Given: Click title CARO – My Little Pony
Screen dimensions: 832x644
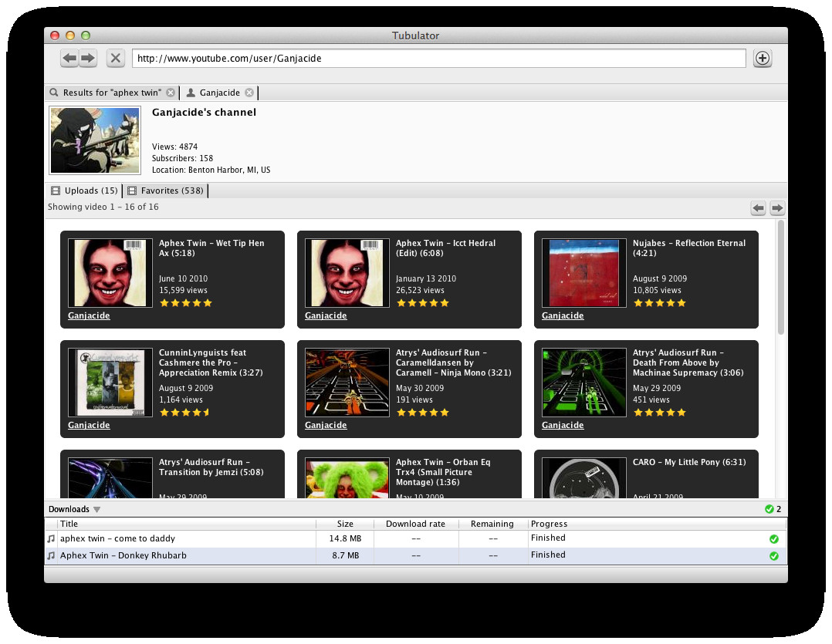Looking at the screenshot, I should point(688,462).
